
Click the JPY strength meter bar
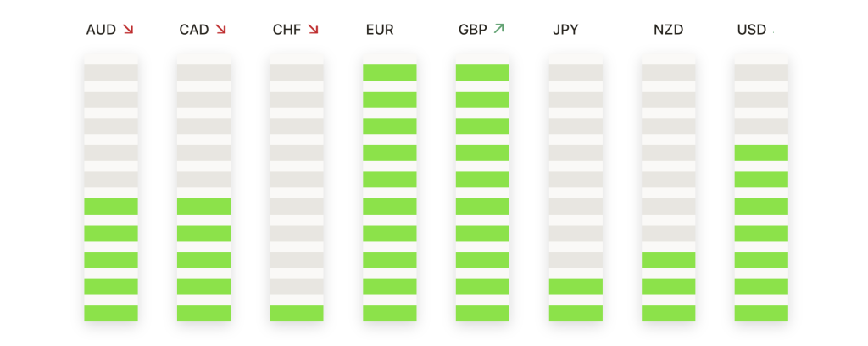tap(576, 187)
